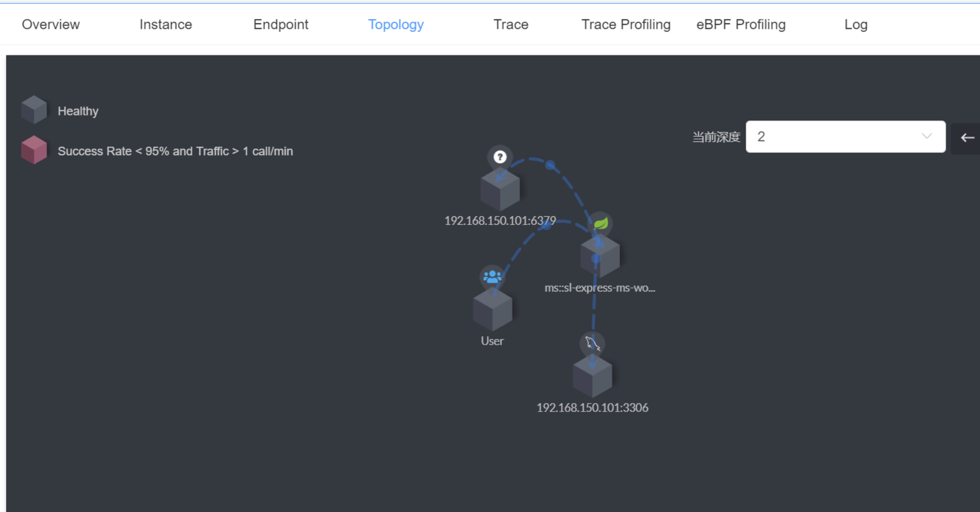Switch to Trace Profiling tab
This screenshot has height=512, width=980.
[625, 25]
